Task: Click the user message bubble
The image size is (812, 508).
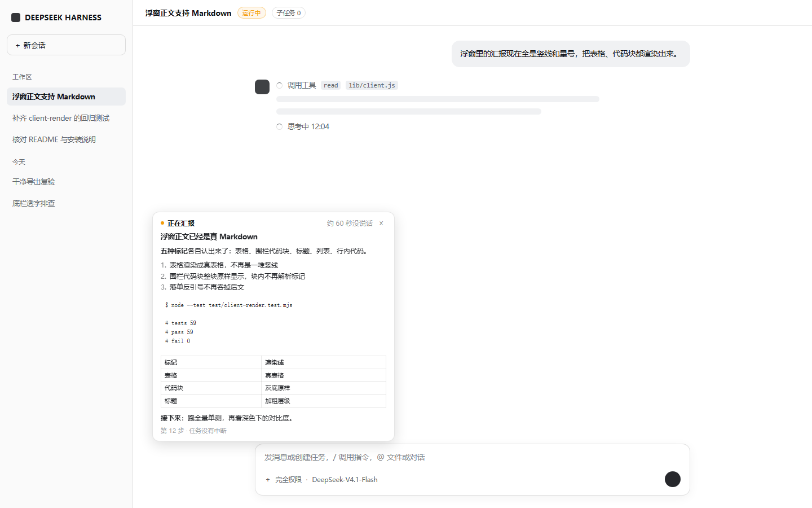Action: coord(571,54)
